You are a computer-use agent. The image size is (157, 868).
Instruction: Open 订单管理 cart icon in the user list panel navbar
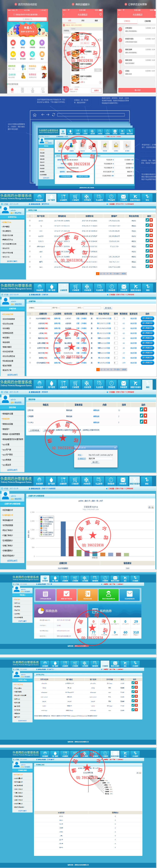pos(75,197)
